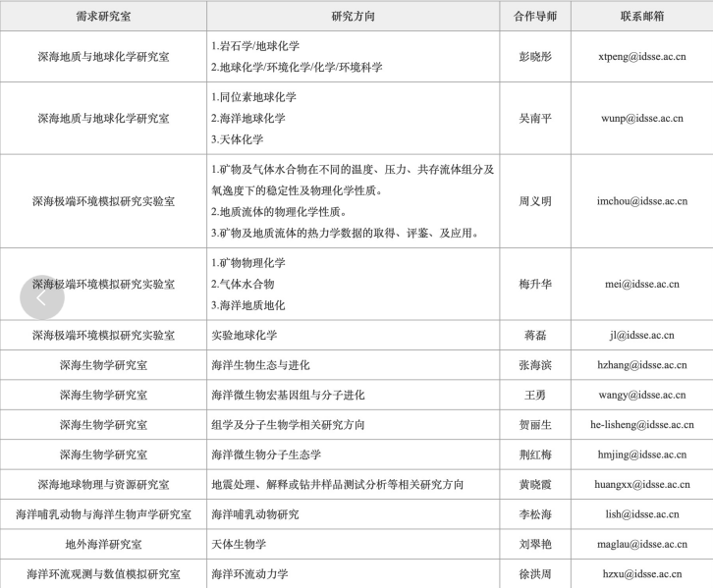Click 深海极端环境模拟研究实验室 in 周义明 row

click(x=104, y=201)
